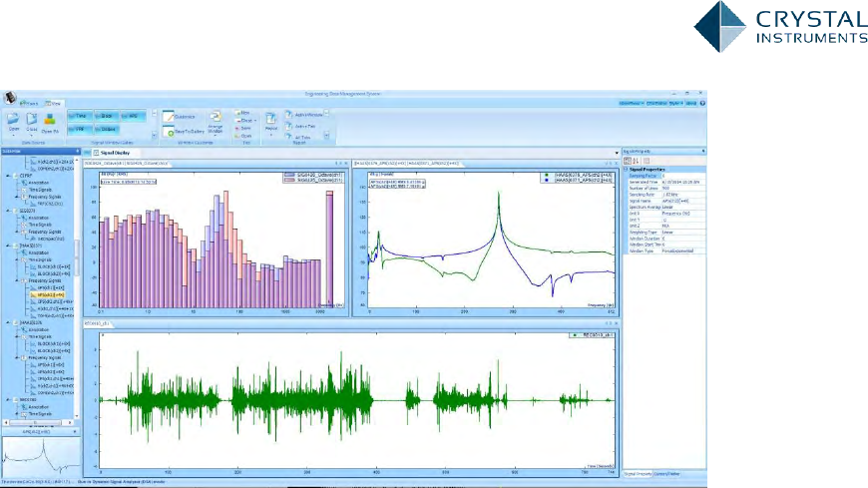The height and width of the screenshot is (488, 868).
Task: Select the bottom tab beside Signal Property
Action: pos(666,474)
